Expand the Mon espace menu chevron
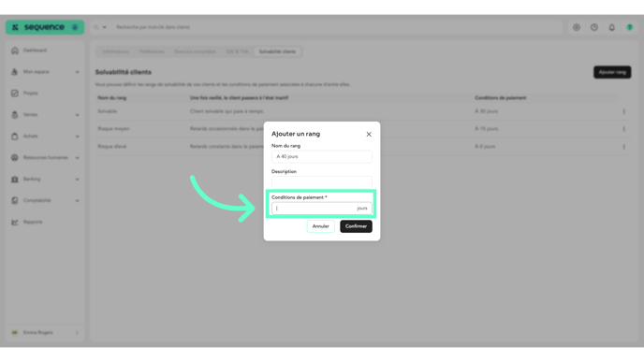 coord(77,72)
